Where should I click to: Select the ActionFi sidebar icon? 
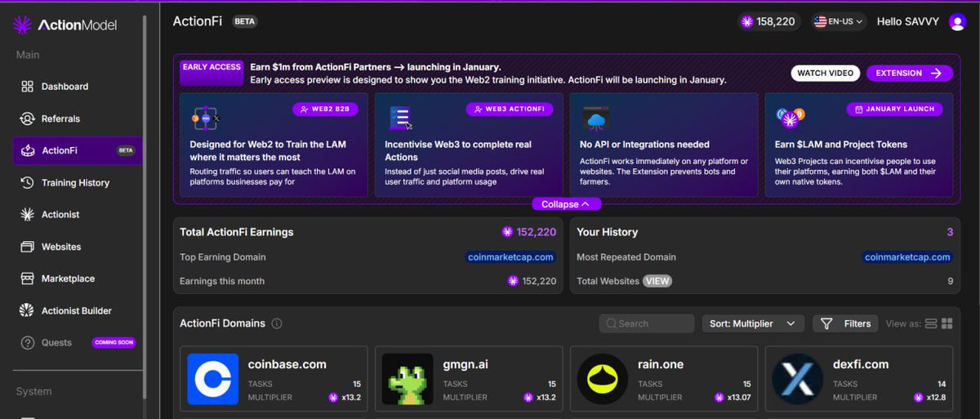27,150
